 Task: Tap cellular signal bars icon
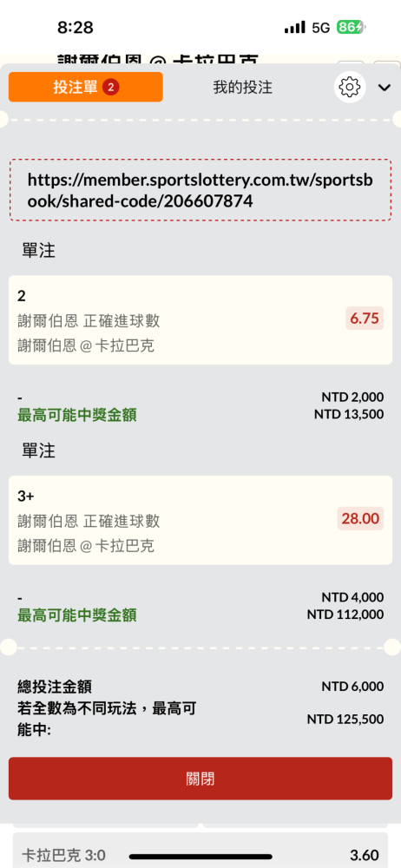pyautogui.click(x=294, y=27)
